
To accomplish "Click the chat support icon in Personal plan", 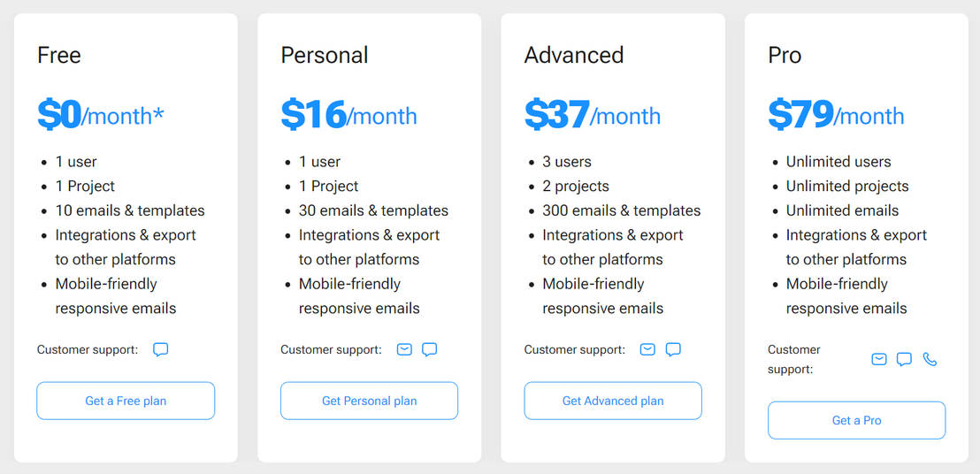I will pyautogui.click(x=430, y=349).
